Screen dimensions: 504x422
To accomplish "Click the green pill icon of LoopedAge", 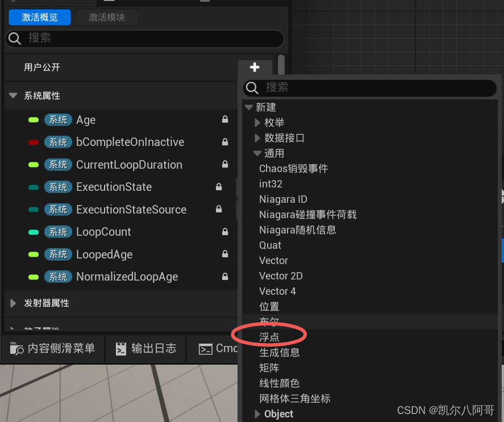I will click(34, 254).
